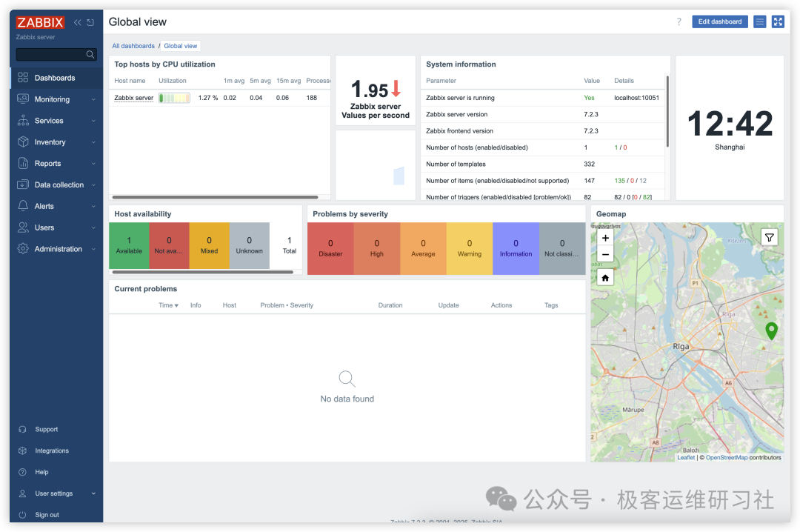This screenshot has height=532, width=800.
Task: Toggle kiosk fullscreen mode icon
Action: [778, 22]
